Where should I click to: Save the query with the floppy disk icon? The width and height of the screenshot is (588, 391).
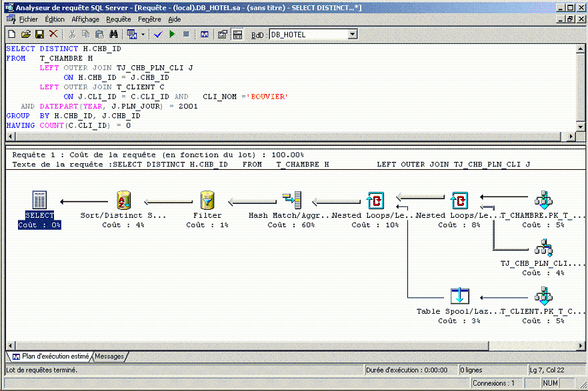[39, 34]
